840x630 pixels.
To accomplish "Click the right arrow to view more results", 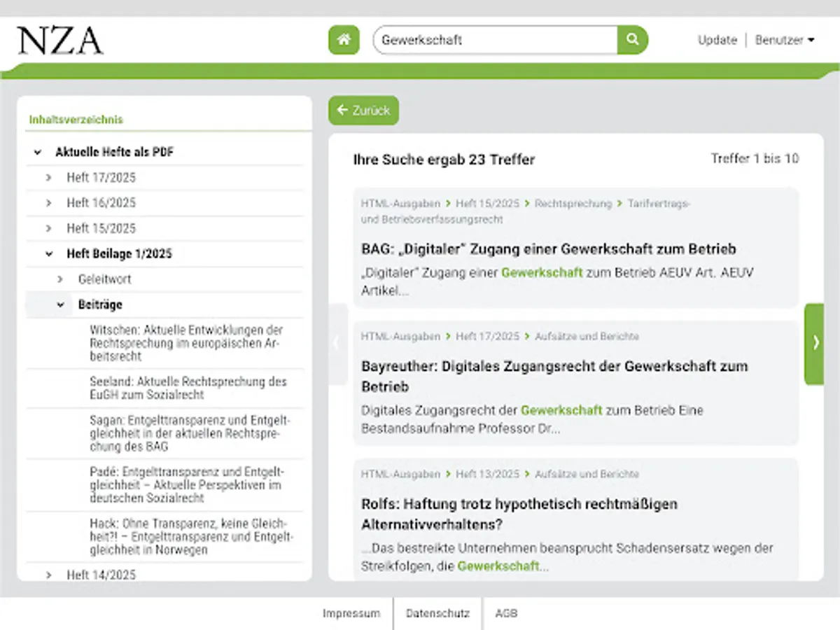I will 815,342.
